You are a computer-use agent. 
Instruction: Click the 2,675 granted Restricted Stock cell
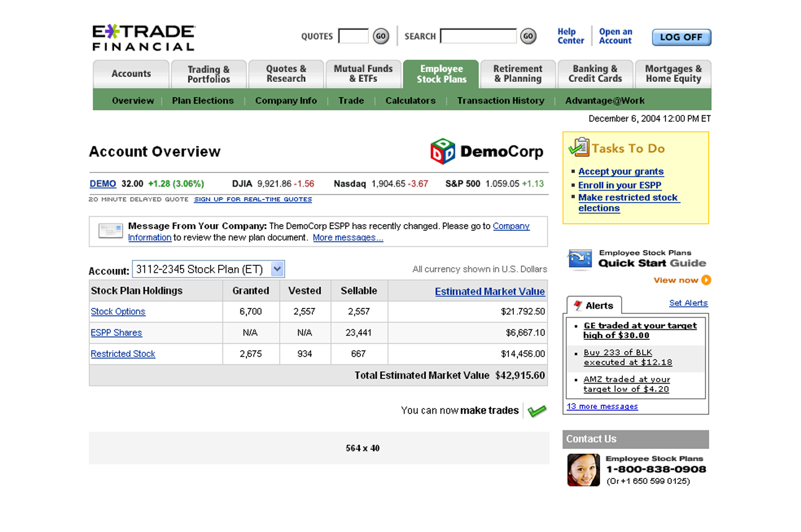[251, 354]
